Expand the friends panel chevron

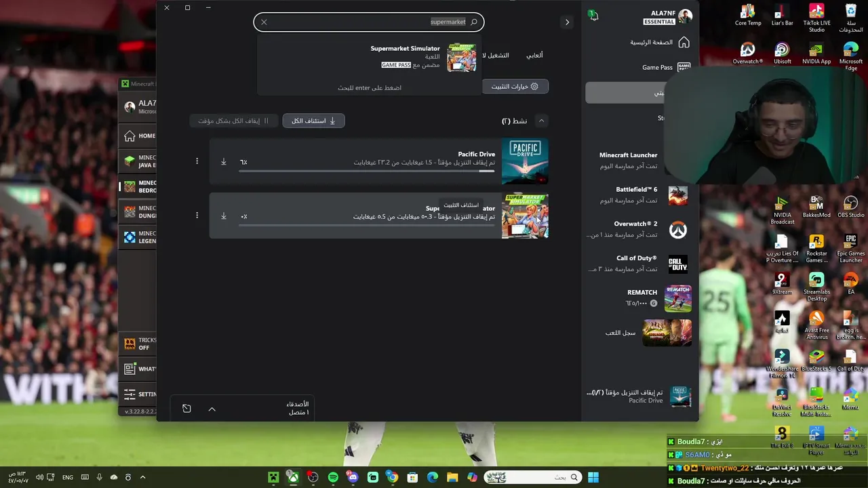pyautogui.click(x=212, y=409)
